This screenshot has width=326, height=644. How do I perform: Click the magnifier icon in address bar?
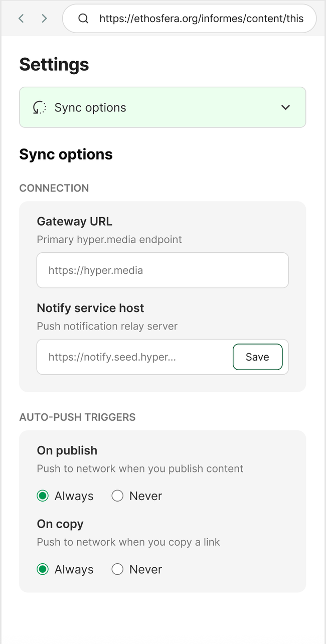pos(84,19)
